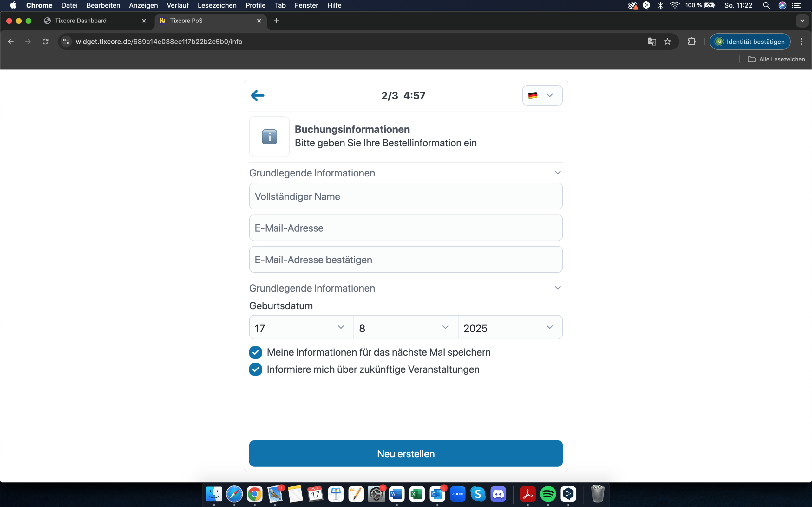Bookmark page with the star icon
This screenshot has height=507, width=812.
(x=667, y=42)
